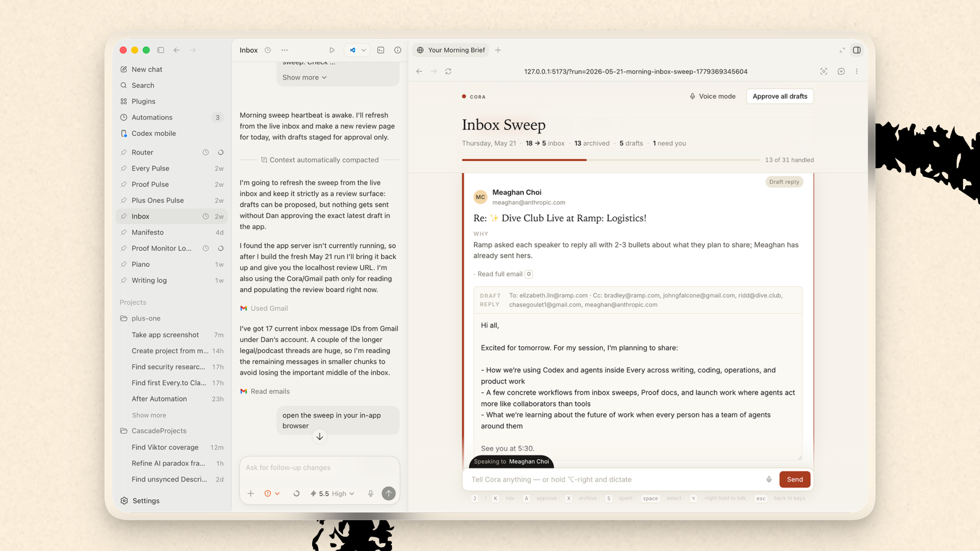Open the scheduled-runs clock beside the Inbox title

click(x=268, y=50)
